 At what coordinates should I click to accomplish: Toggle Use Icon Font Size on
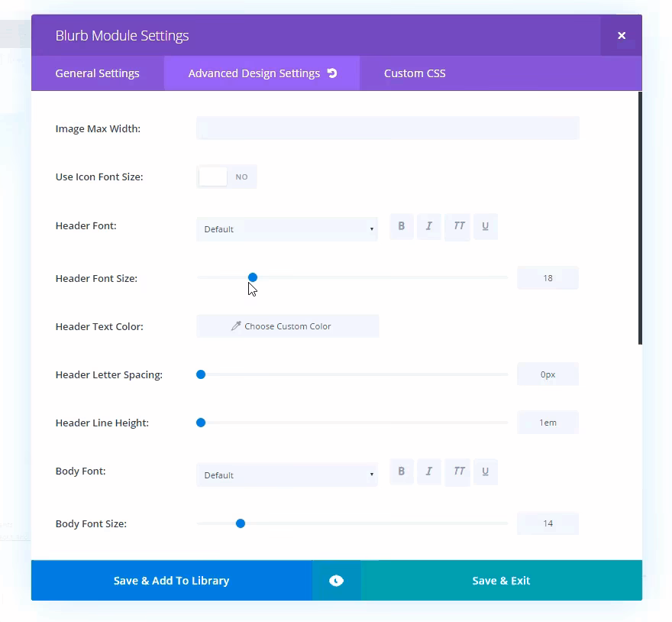tap(213, 176)
